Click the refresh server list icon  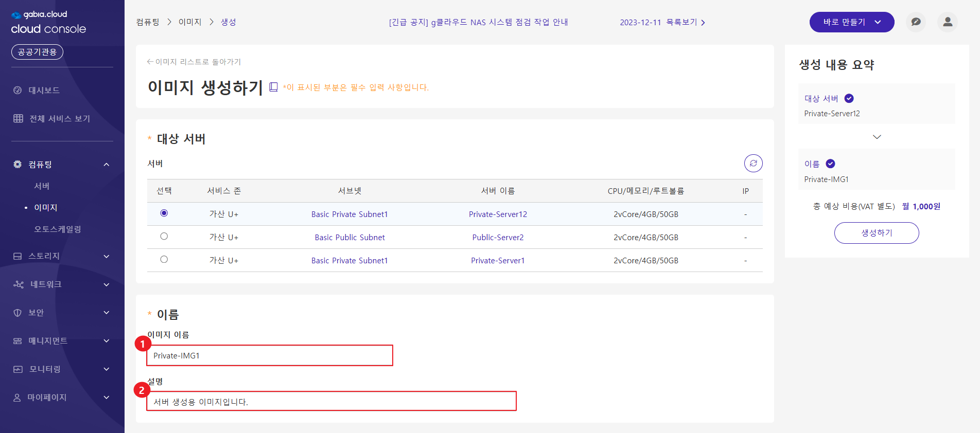(753, 164)
